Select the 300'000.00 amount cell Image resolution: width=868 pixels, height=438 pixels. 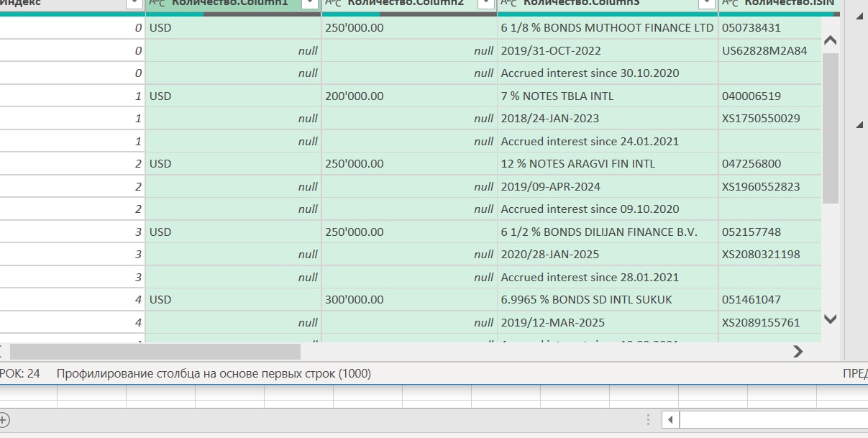coord(409,300)
